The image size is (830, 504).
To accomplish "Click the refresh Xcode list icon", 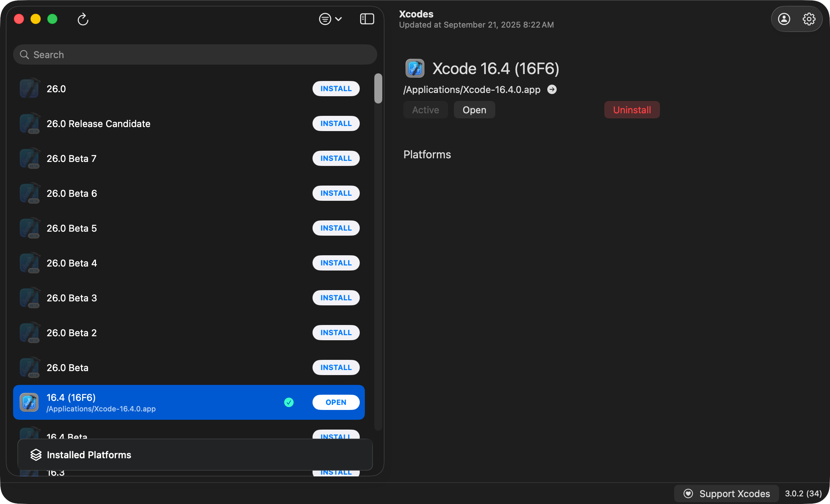I will pos(83,19).
